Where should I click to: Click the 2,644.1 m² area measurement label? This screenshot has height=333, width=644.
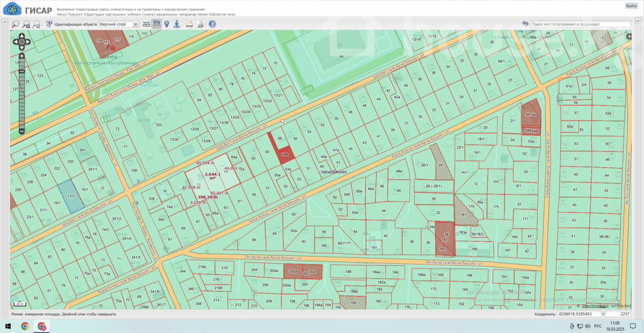pos(213,175)
